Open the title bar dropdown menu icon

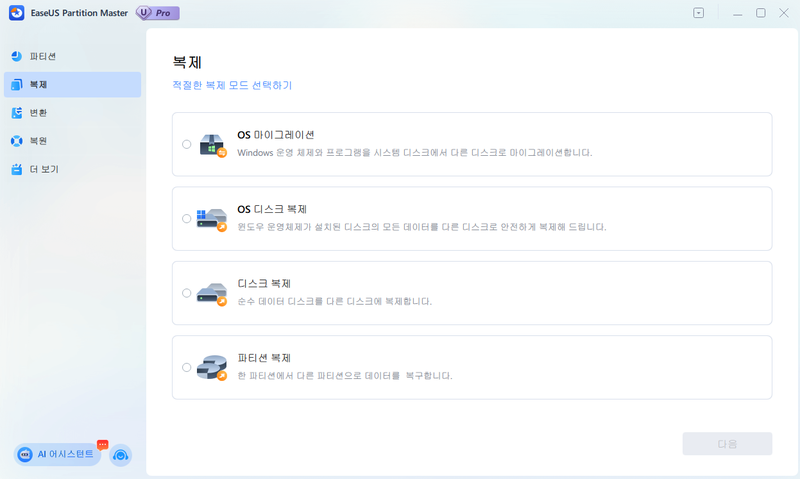[x=698, y=13]
